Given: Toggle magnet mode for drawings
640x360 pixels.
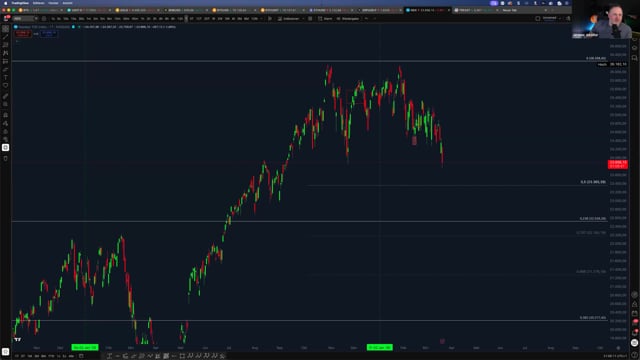Looking at the screenshot, I should tap(5, 116).
